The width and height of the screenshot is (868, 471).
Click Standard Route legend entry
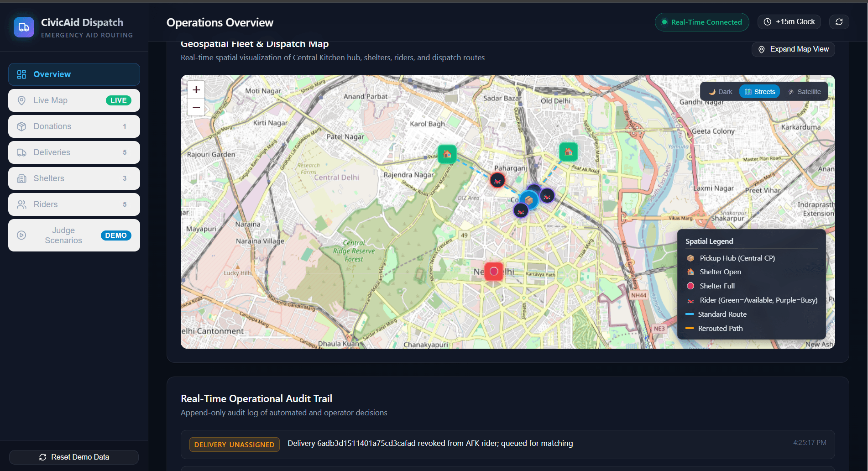coord(716,314)
